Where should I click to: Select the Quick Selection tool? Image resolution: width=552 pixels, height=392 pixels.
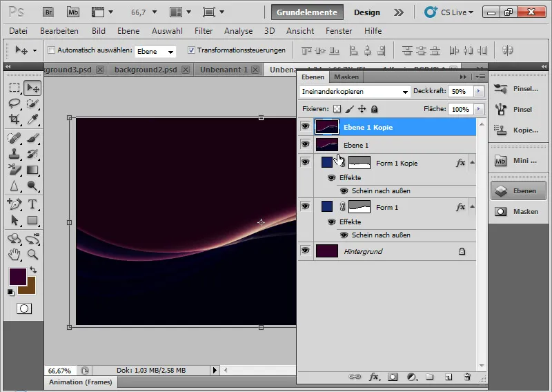click(x=32, y=104)
